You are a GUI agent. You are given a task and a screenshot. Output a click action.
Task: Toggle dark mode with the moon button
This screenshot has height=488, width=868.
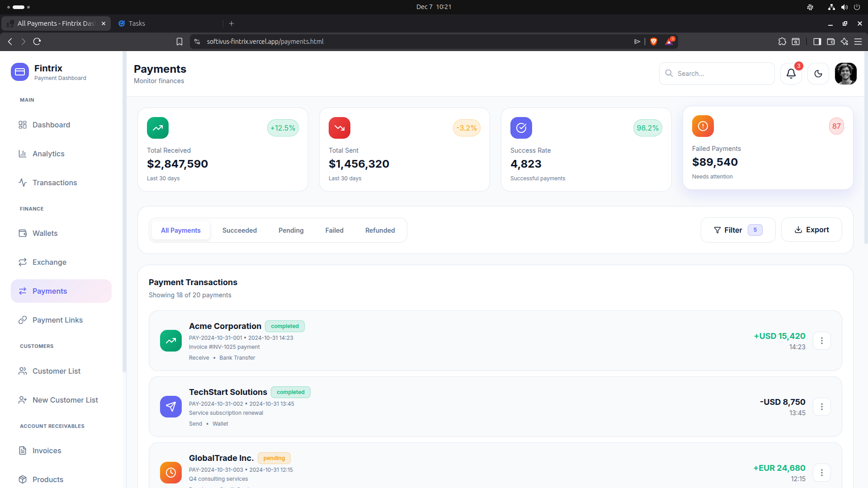pyautogui.click(x=818, y=73)
